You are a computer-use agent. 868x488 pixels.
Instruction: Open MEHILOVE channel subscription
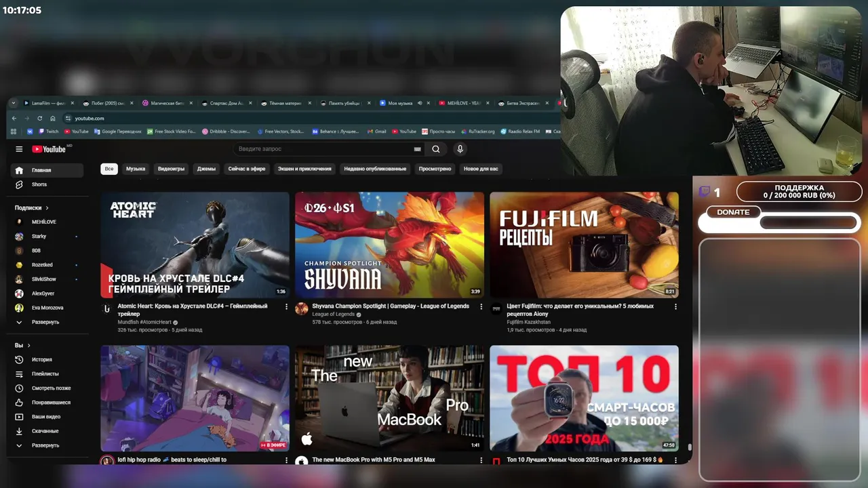[x=47, y=222]
